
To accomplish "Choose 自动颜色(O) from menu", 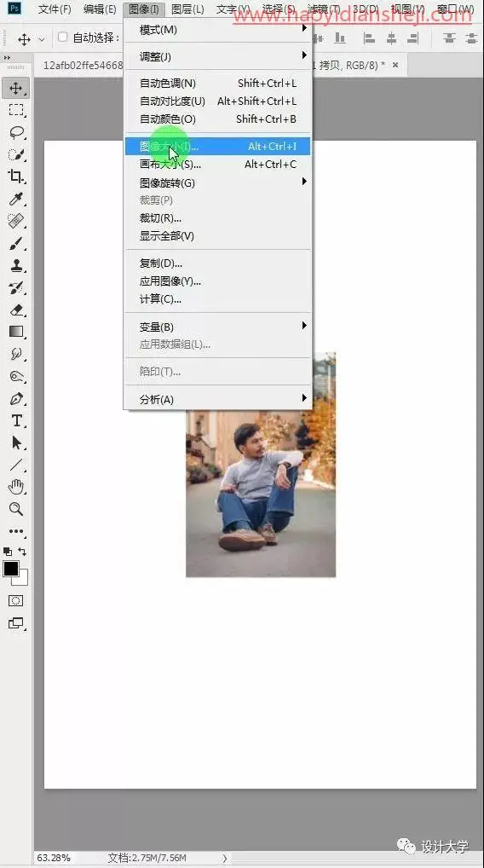I will 217,119.
